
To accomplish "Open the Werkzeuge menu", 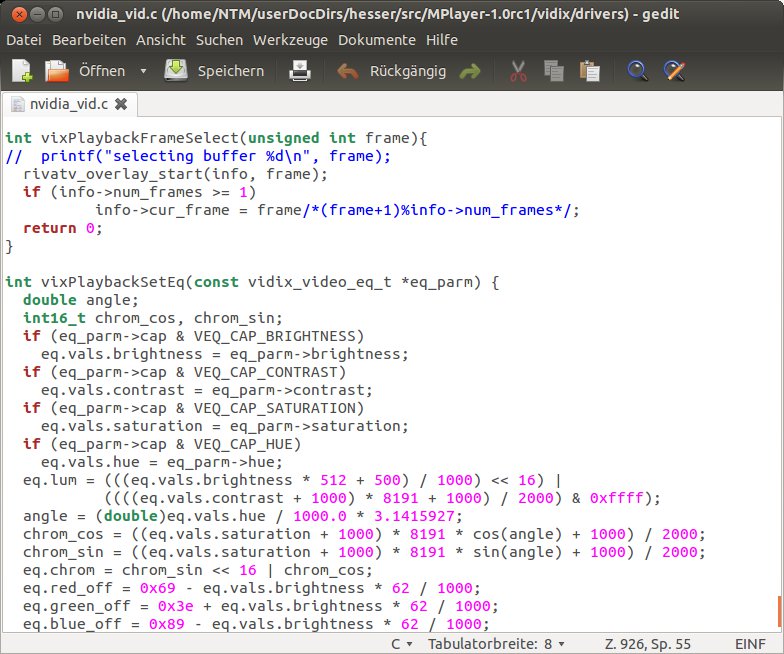I will [x=290, y=40].
